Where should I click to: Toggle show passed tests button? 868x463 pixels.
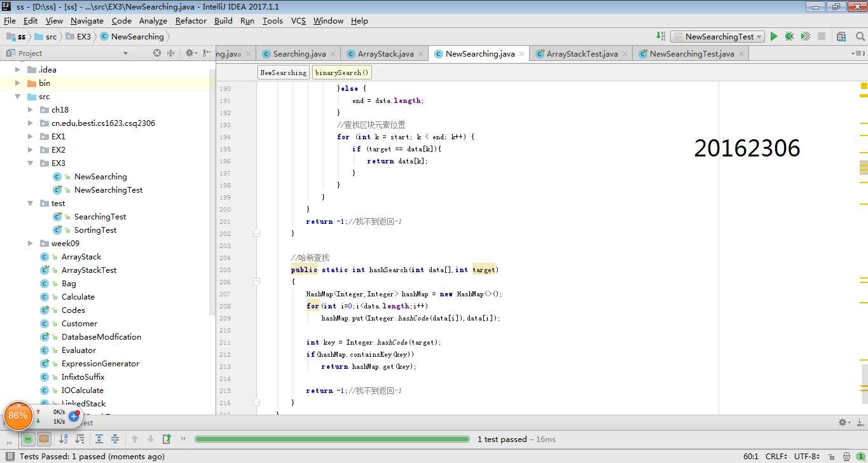click(28, 439)
